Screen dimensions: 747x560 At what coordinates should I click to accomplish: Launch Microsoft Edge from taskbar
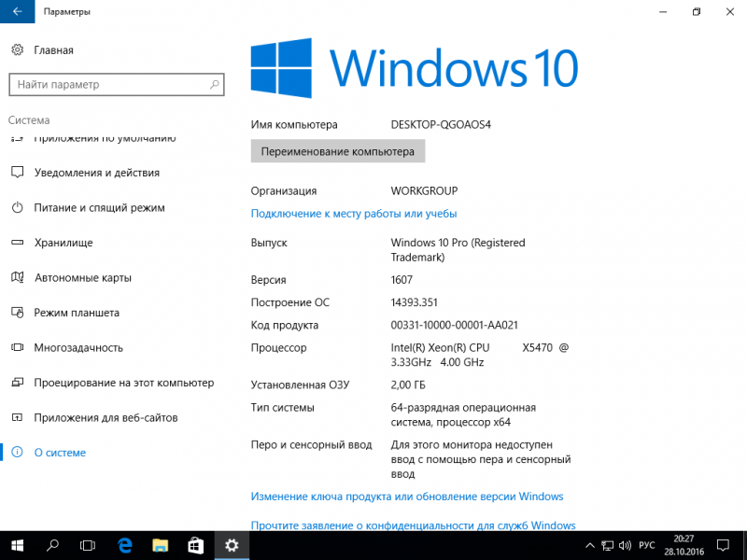coord(124,546)
